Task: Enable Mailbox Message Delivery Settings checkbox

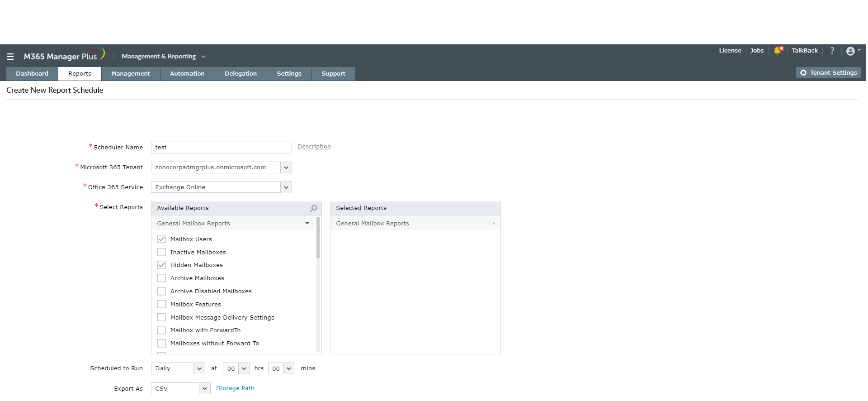Action: click(161, 317)
